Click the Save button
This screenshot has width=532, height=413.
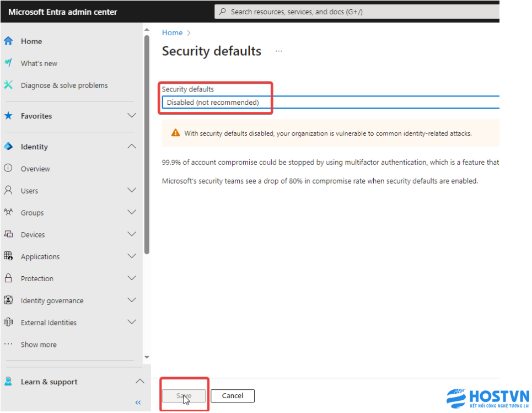tap(184, 396)
